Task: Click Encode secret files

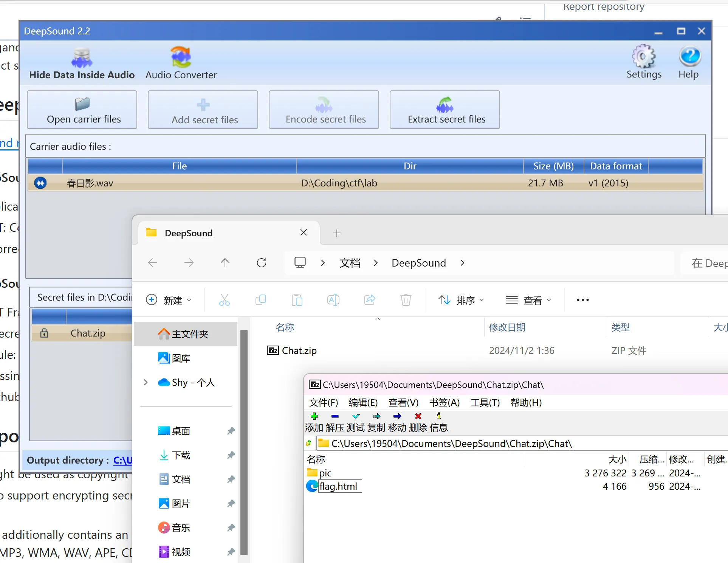Action: (x=324, y=110)
